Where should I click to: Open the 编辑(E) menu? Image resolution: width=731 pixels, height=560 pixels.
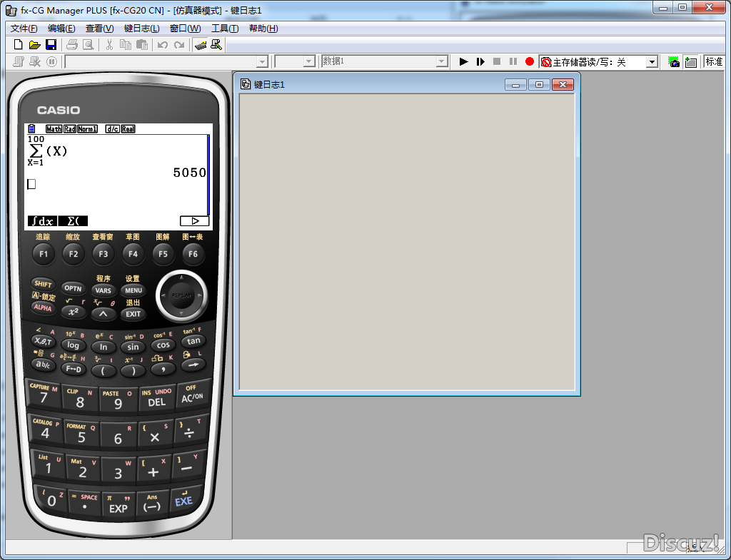61,29
